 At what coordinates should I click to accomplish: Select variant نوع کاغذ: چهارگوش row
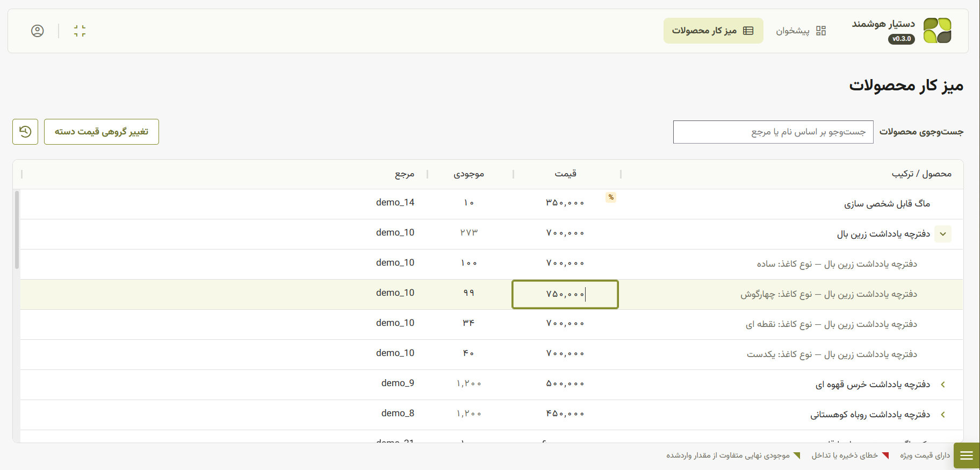(828, 294)
